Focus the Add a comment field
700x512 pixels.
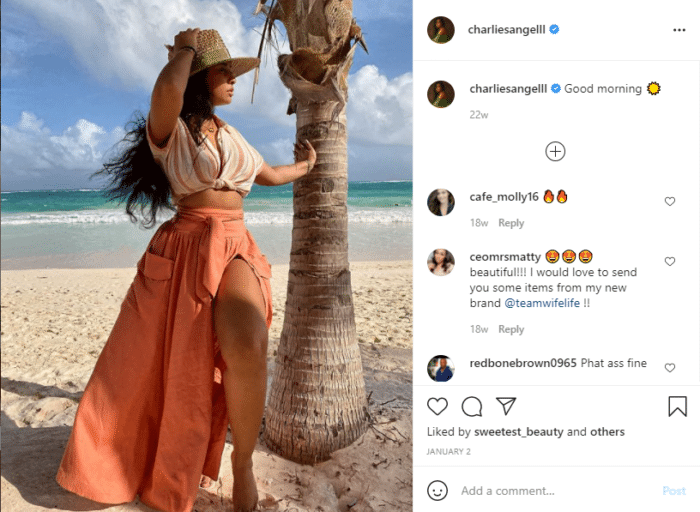point(558,491)
